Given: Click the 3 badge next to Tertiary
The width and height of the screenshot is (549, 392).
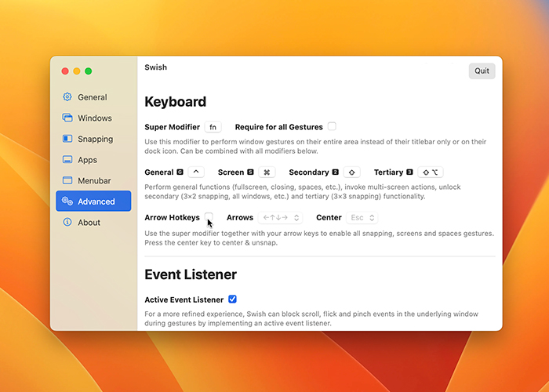Looking at the screenshot, I should pyautogui.click(x=409, y=172).
